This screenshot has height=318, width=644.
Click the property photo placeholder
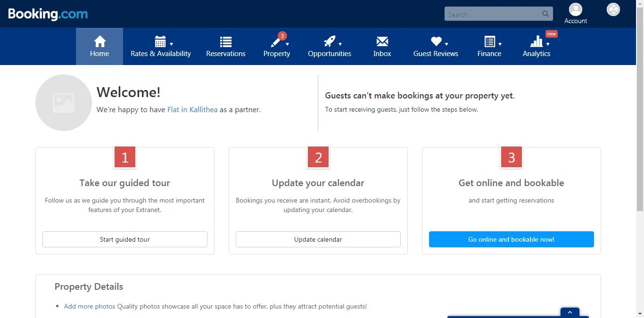point(64,103)
